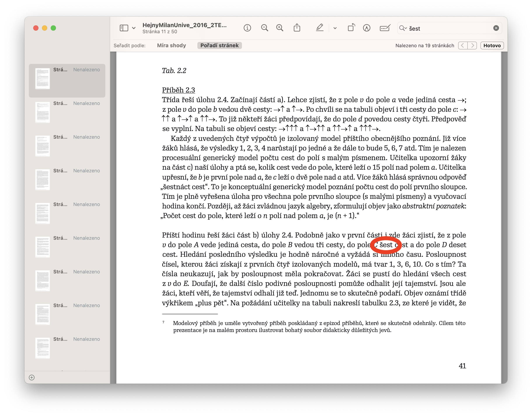The width and height of the screenshot is (532, 416).
Task: Zoom in using the magnifier plus icon
Action: click(280, 28)
